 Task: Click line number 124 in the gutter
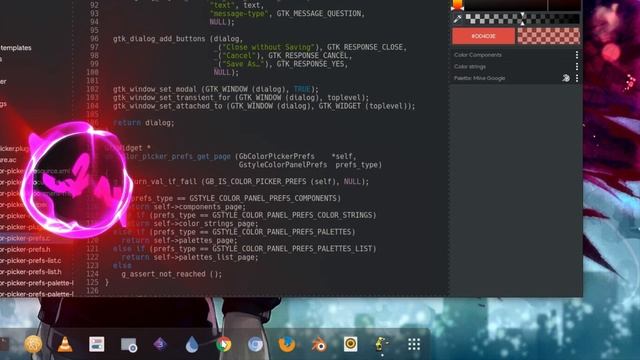[93, 274]
